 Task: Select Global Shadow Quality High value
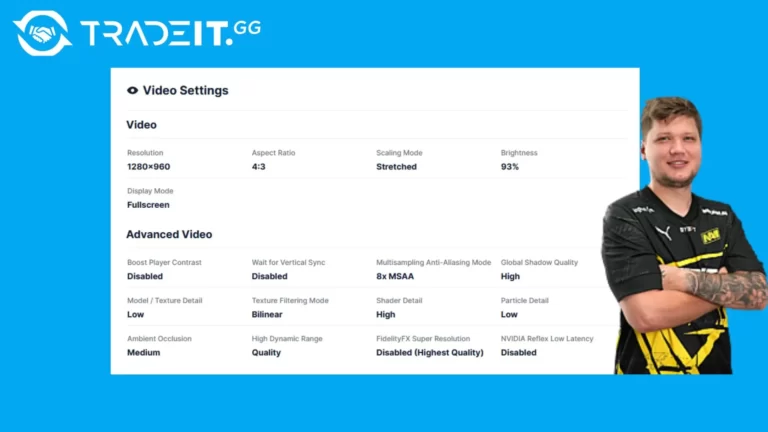(510, 276)
